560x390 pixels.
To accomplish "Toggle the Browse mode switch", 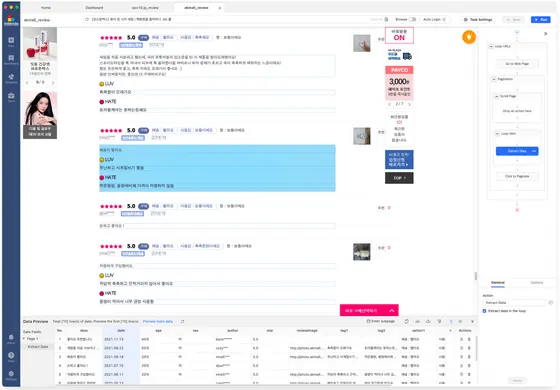I will [412, 19].
